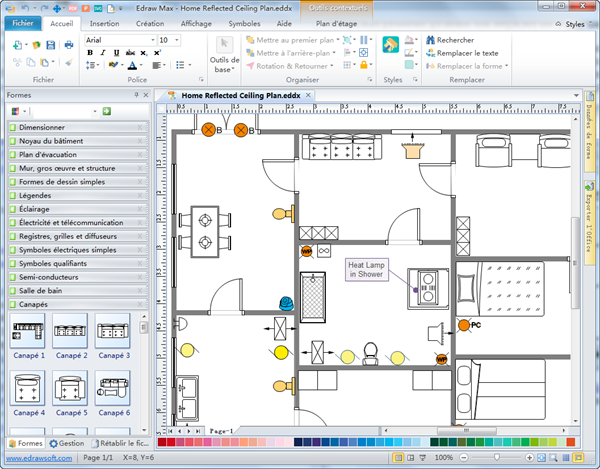The image size is (600, 469).
Task: Click Remplacer le texte
Action: coord(466,53)
